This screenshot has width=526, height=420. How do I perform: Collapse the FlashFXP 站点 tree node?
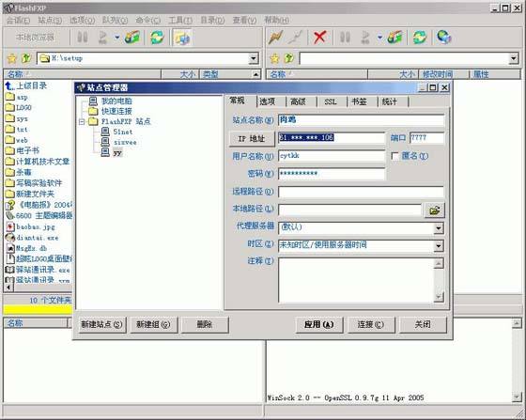[x=82, y=121]
